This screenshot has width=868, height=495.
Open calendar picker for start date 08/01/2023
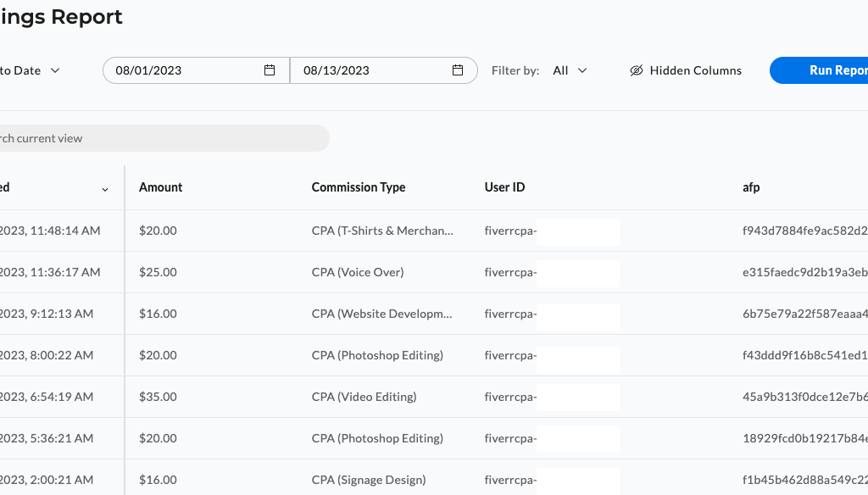click(x=270, y=70)
